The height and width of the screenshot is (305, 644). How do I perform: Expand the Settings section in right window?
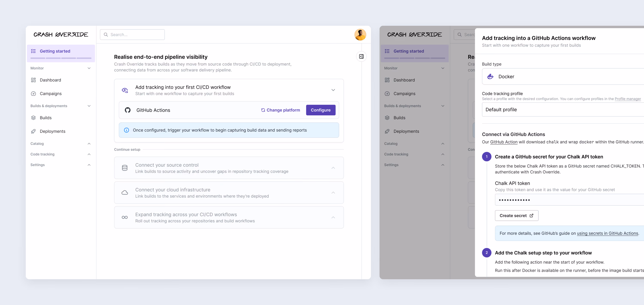443,165
